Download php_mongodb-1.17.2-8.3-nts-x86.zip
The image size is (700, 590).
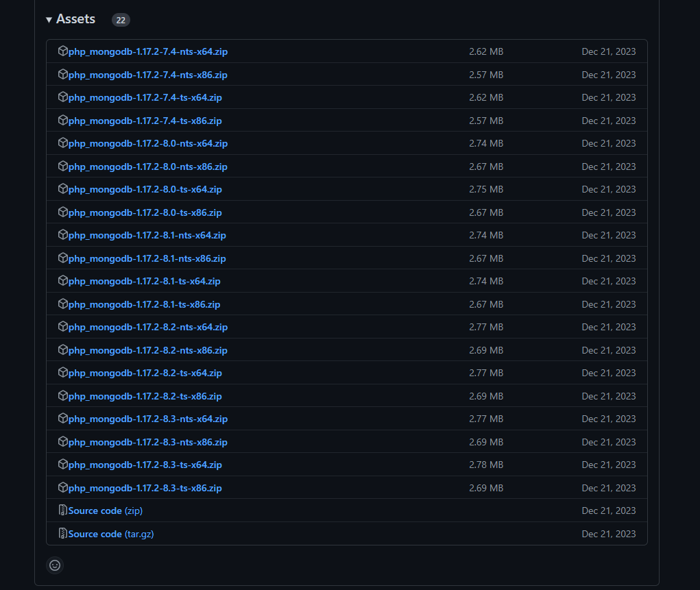pos(148,443)
